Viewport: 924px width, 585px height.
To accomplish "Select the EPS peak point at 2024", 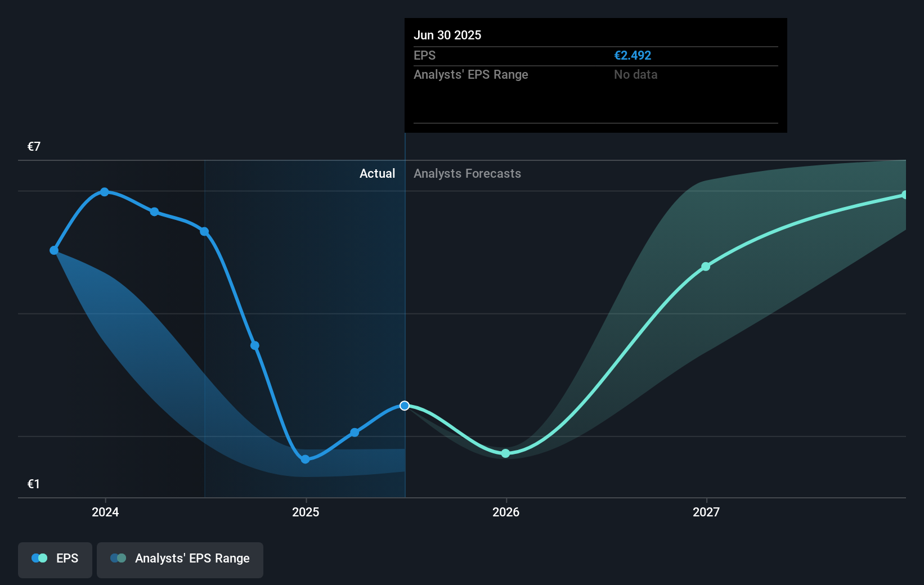I will (105, 192).
